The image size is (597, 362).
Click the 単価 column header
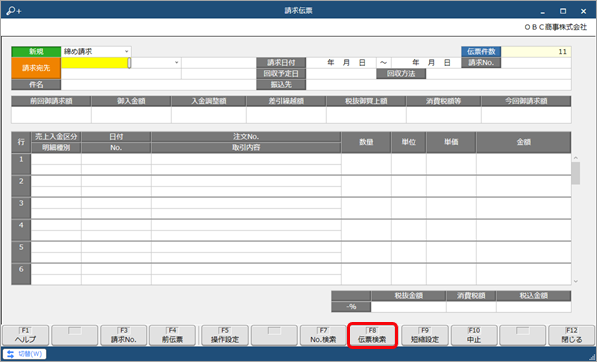pyautogui.click(x=451, y=142)
